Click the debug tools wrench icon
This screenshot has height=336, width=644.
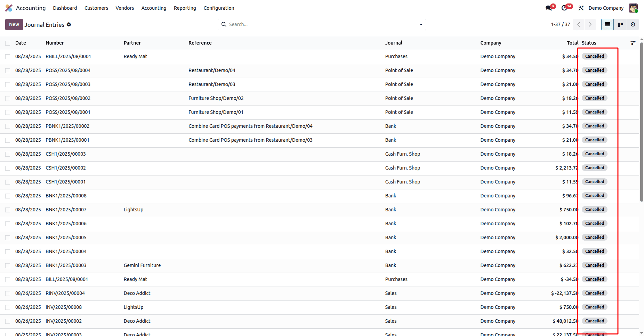point(581,8)
